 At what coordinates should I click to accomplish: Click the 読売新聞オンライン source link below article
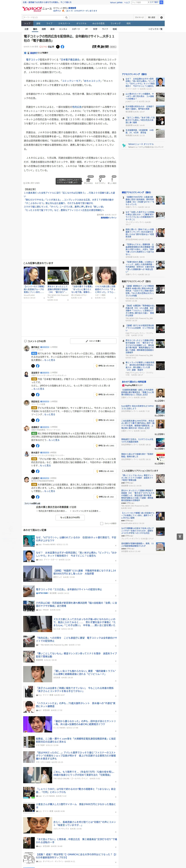coord(109,218)
